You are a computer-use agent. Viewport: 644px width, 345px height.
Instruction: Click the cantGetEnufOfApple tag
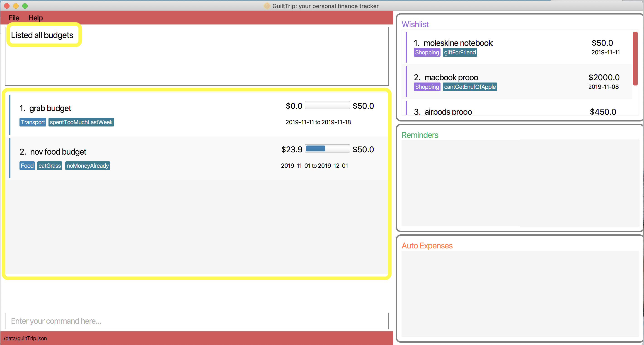470,87
